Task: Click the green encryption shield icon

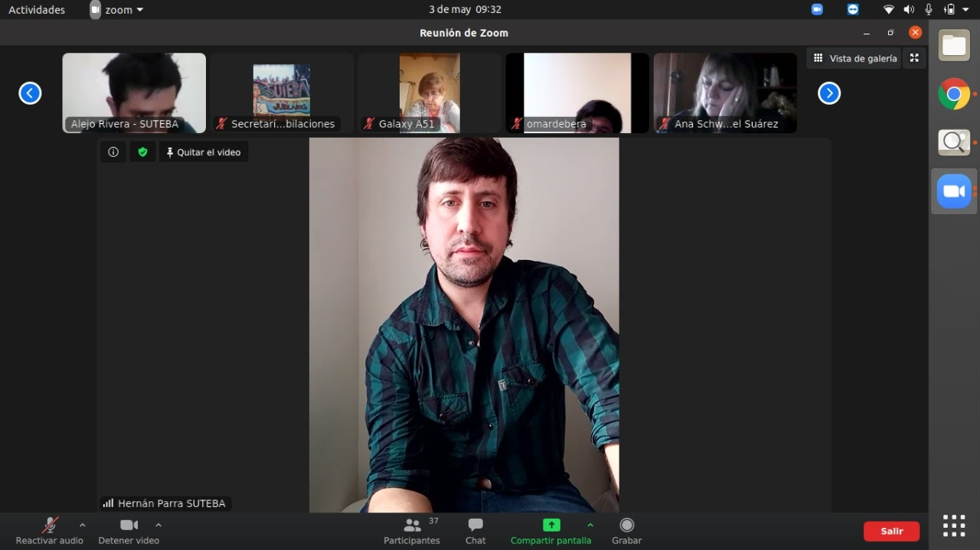Action: [x=142, y=152]
